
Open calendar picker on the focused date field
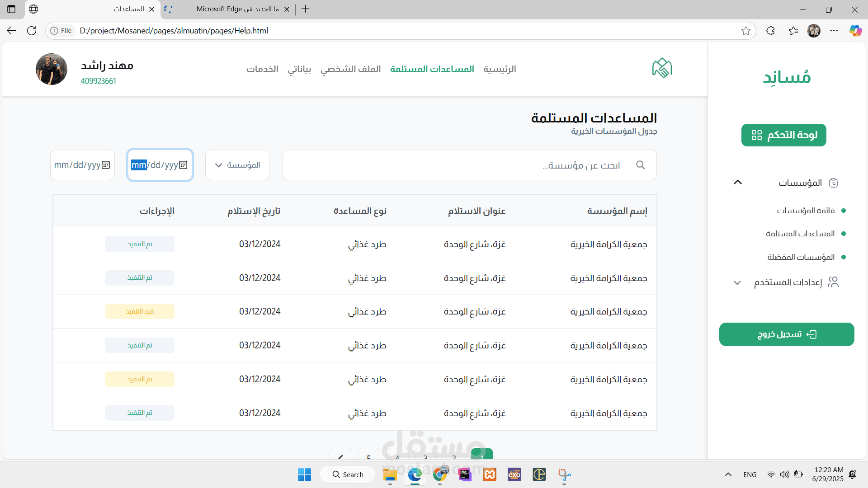click(183, 165)
